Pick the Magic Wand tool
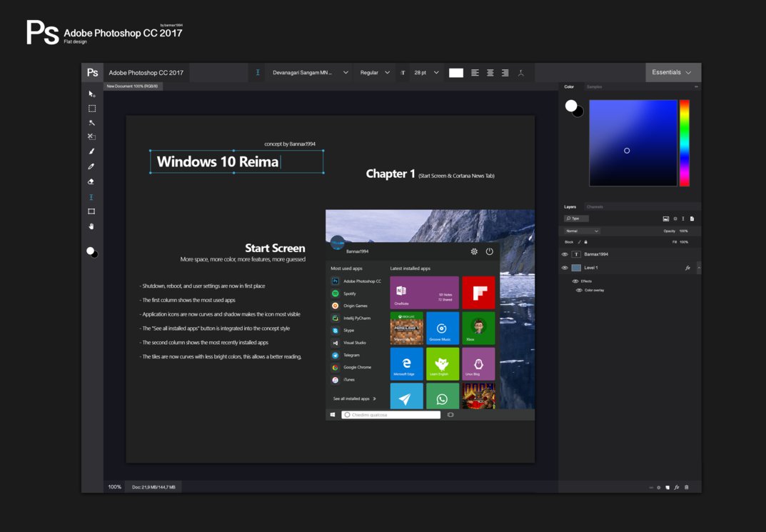Image resolution: width=766 pixels, height=532 pixels. (91, 123)
